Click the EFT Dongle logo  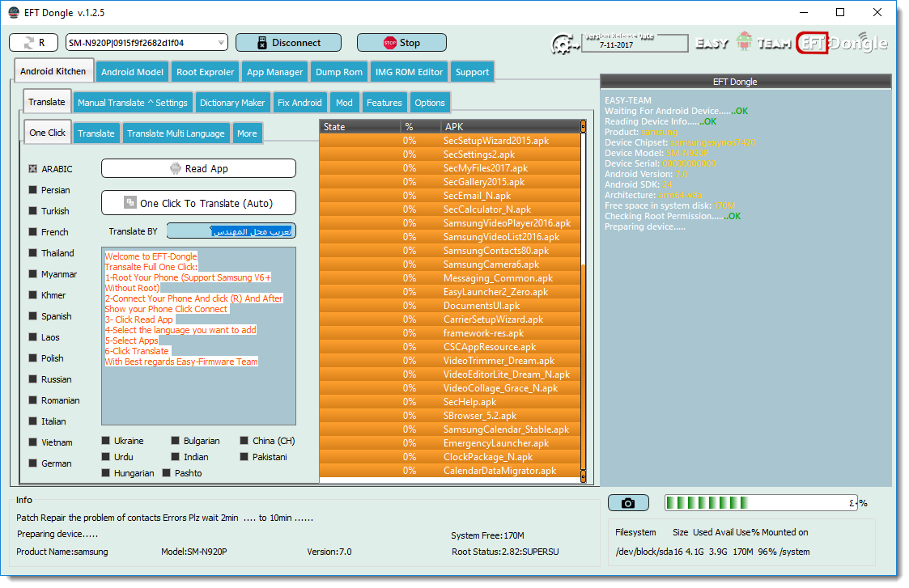(x=843, y=42)
